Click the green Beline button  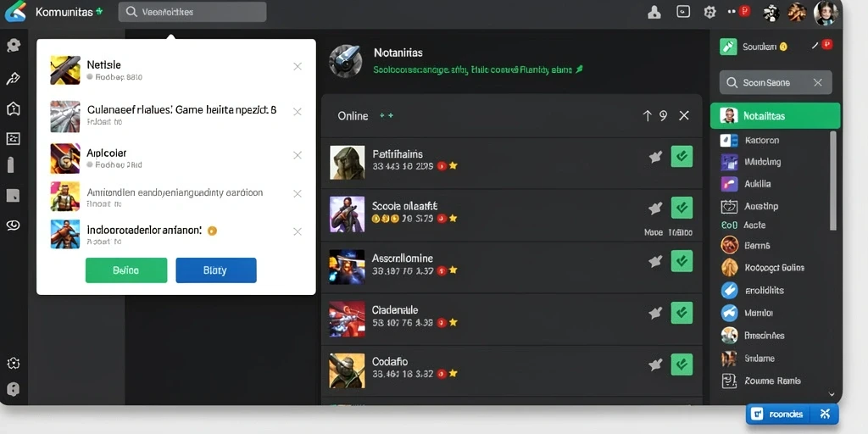[x=126, y=270]
